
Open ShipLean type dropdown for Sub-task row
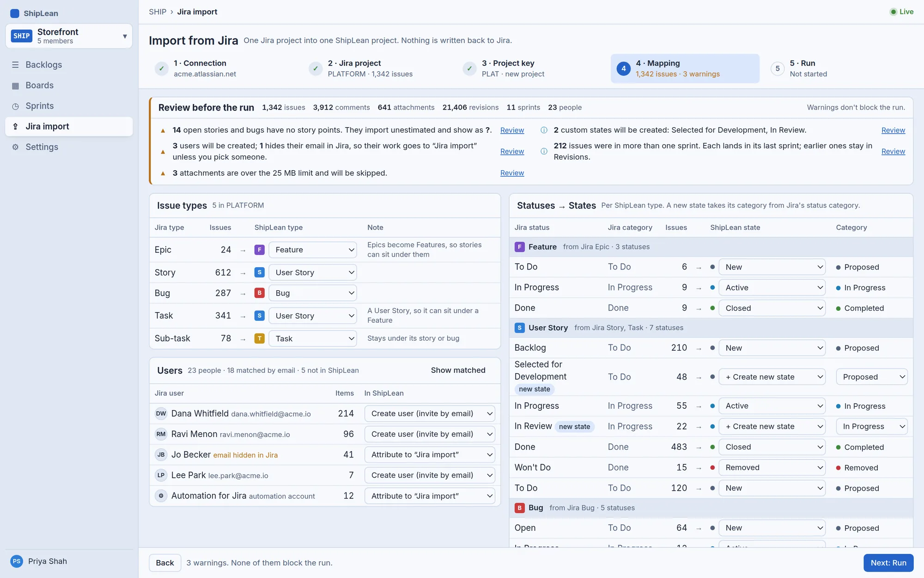[313, 339]
